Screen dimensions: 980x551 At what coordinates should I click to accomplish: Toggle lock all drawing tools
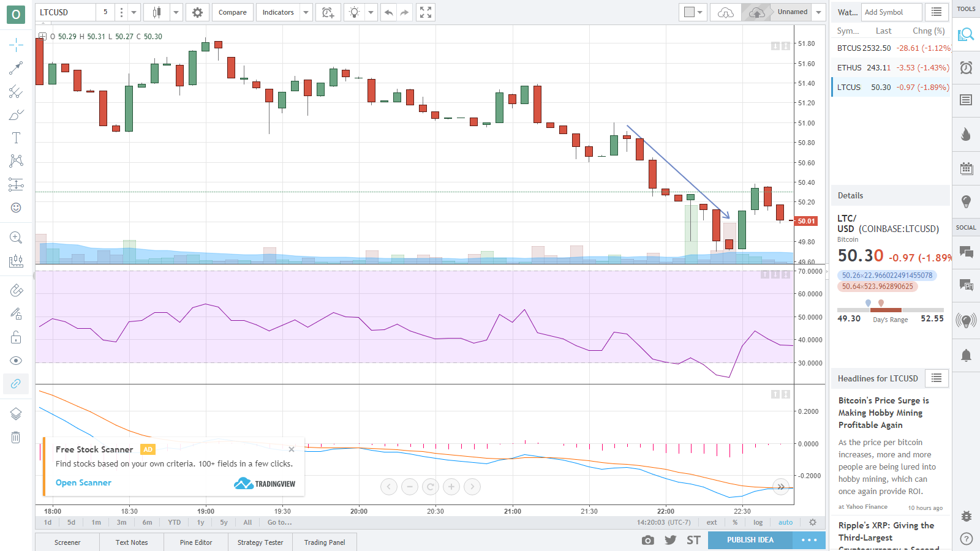click(x=16, y=337)
